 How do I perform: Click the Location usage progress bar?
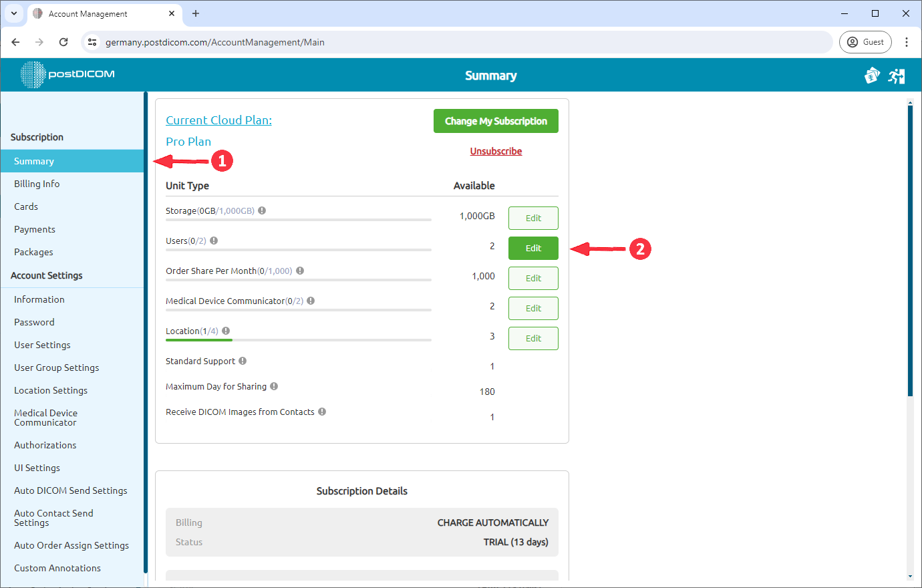(198, 339)
